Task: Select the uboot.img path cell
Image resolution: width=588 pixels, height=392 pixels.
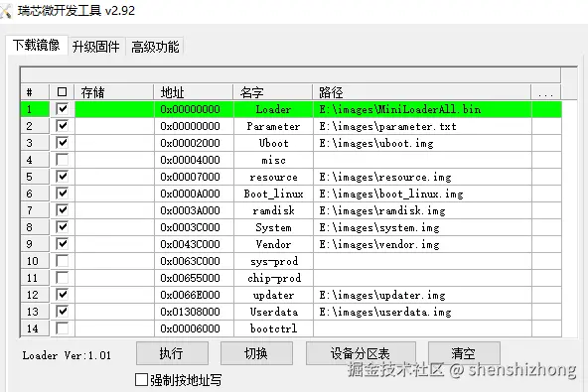Action: 423,143
